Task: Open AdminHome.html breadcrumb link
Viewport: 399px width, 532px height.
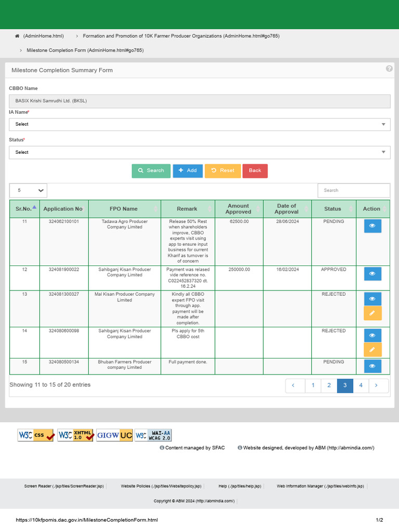Action: [x=44, y=36]
